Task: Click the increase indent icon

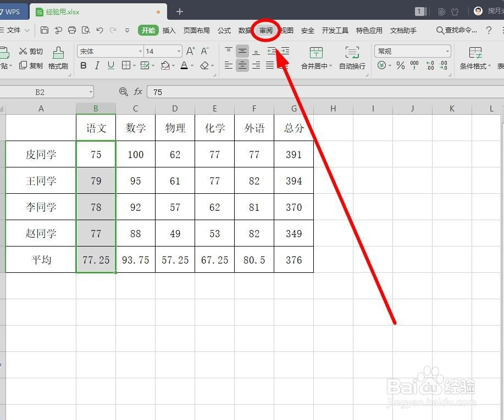Action: [285, 51]
